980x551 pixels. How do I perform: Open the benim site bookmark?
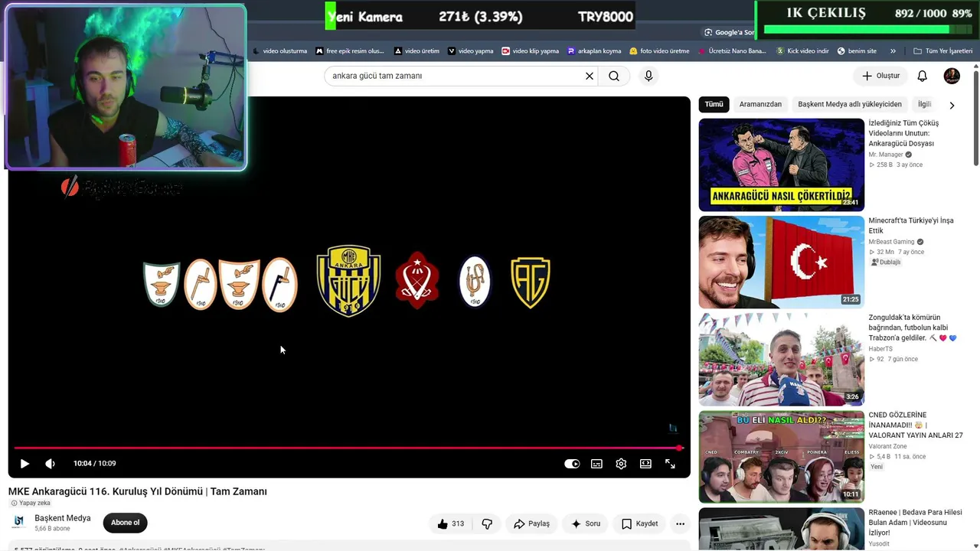857,51
